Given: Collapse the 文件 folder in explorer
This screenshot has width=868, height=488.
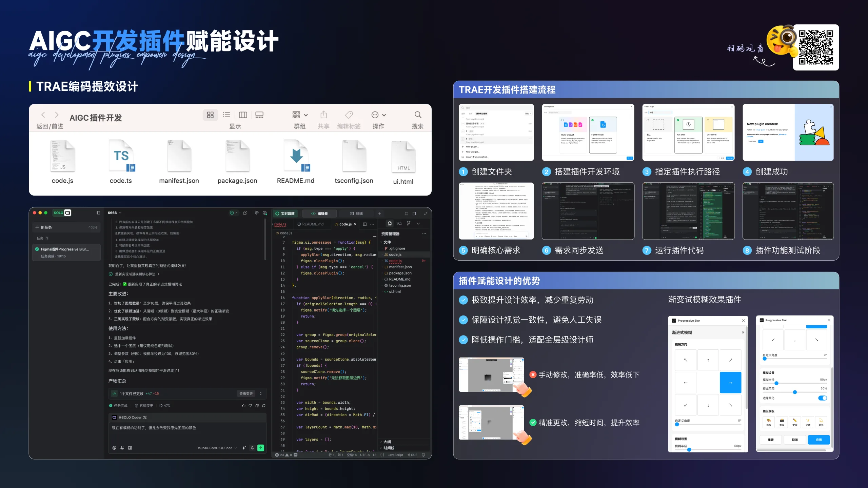Looking at the screenshot, I should [x=386, y=242].
